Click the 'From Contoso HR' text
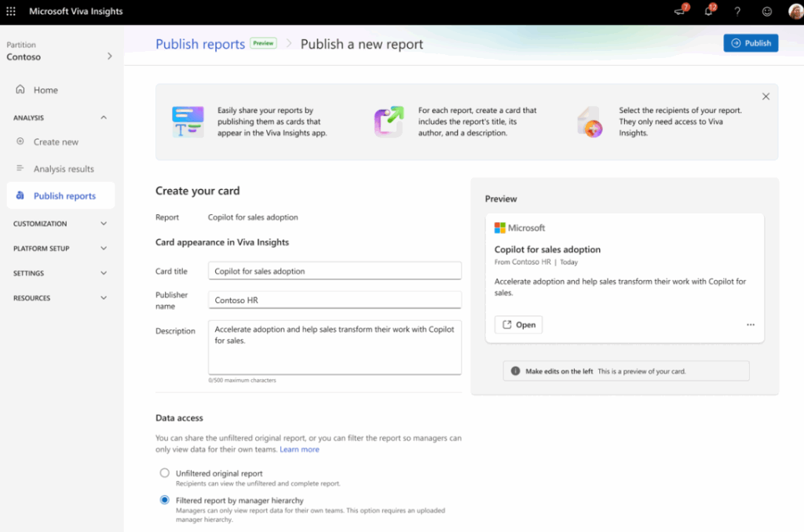Image resolution: width=804 pixels, height=532 pixels. click(522, 262)
